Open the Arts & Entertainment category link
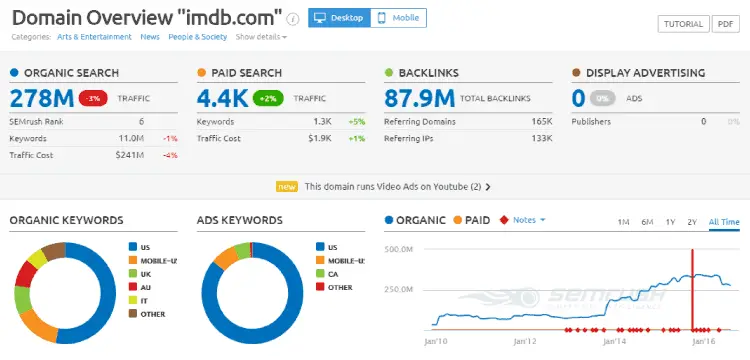 94,37
